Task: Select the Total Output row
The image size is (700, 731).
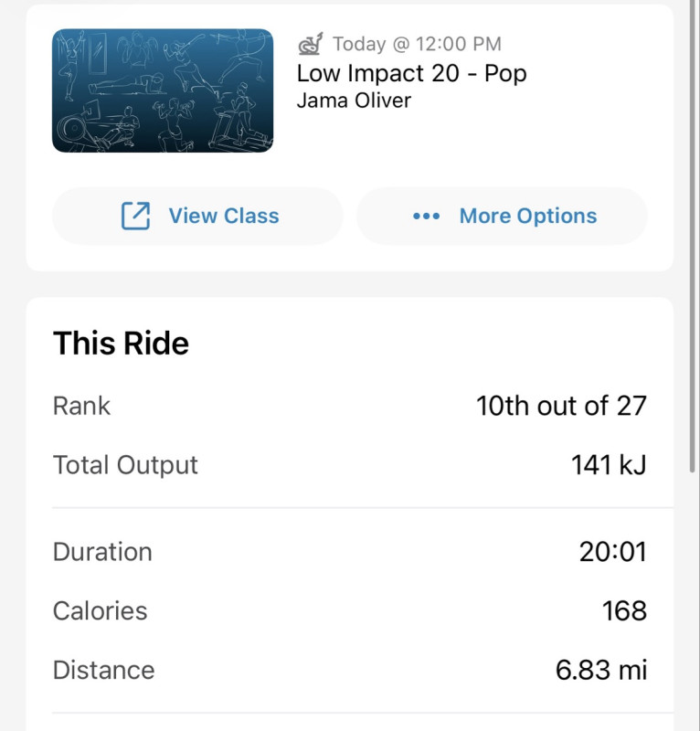Action: 350,465
